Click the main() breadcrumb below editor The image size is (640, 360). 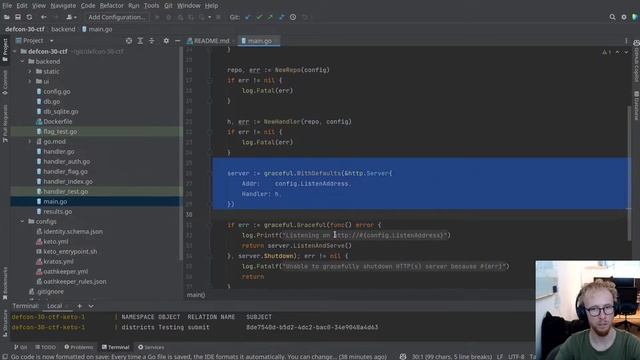tap(196, 295)
